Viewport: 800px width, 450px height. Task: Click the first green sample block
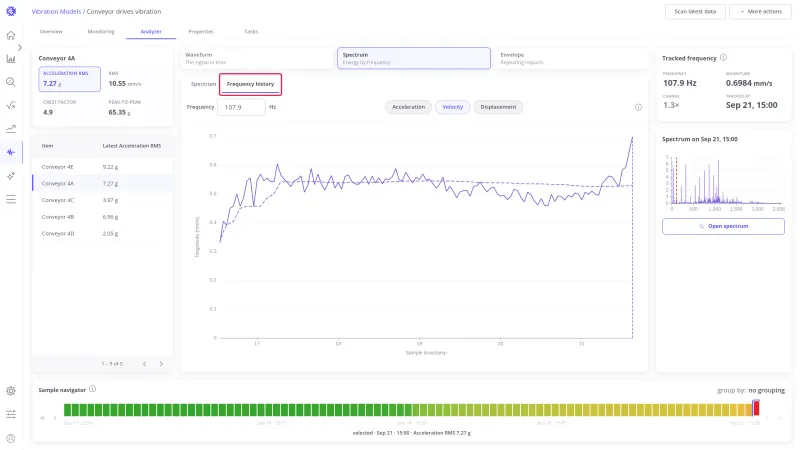(x=67, y=409)
